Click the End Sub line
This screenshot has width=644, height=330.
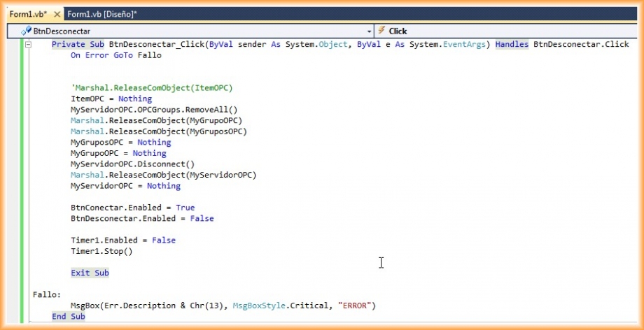(x=68, y=317)
